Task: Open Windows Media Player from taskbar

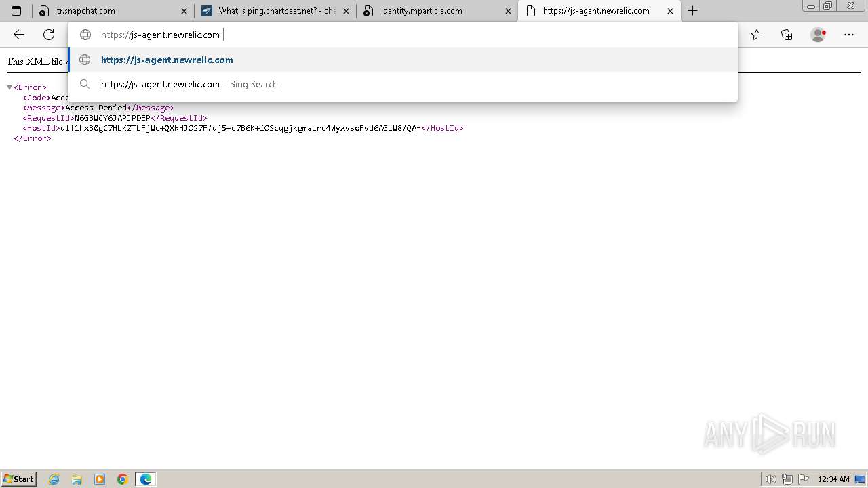Action: (x=100, y=479)
